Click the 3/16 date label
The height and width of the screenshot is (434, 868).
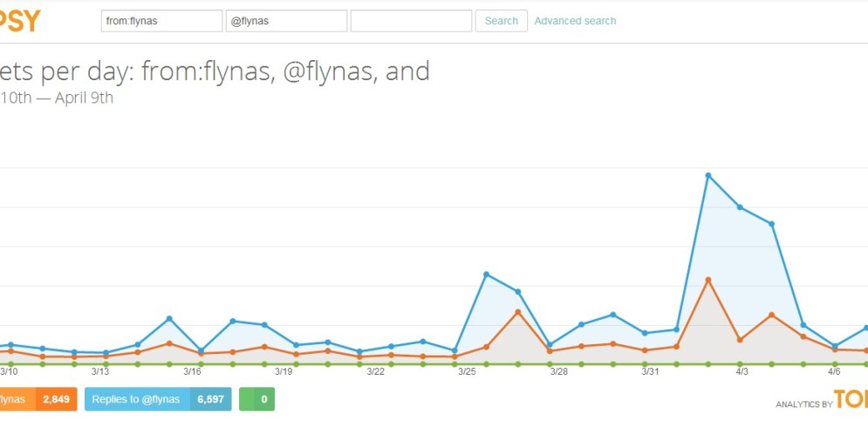point(192,371)
